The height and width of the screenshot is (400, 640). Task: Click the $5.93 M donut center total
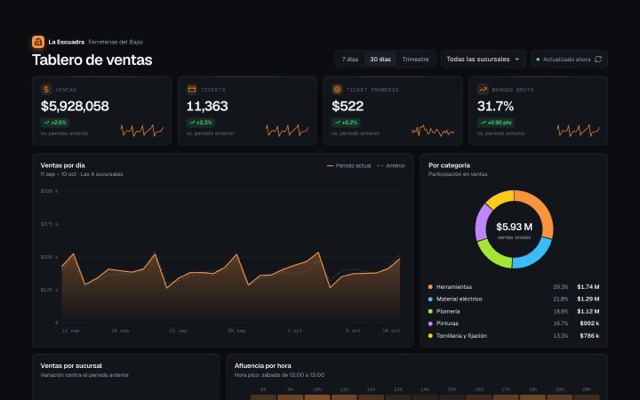(514, 227)
